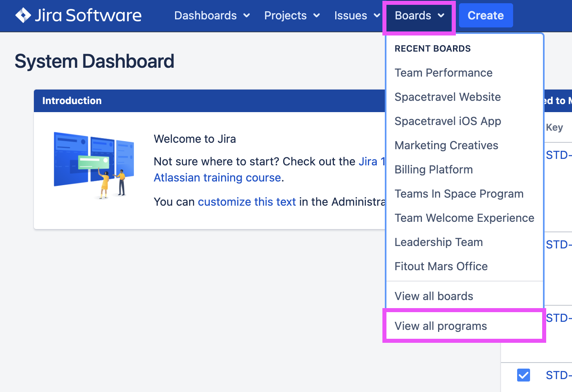Image resolution: width=572 pixels, height=392 pixels.
Task: Open the Spacetravel iOS App board
Action: pos(447,121)
